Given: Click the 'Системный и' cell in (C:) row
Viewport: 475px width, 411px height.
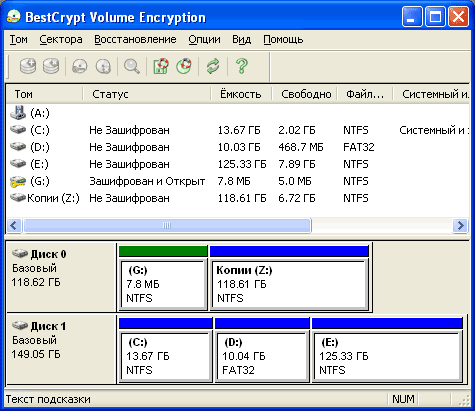Looking at the screenshot, I should pos(434,130).
